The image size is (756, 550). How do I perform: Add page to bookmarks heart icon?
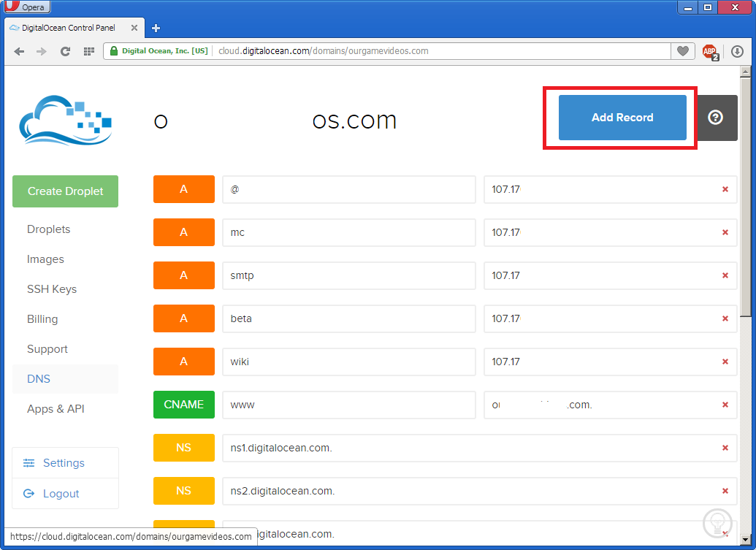coord(683,51)
